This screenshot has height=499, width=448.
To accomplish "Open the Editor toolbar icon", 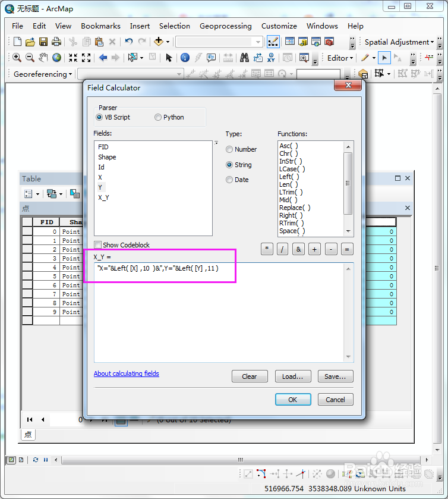I will click(273, 42).
